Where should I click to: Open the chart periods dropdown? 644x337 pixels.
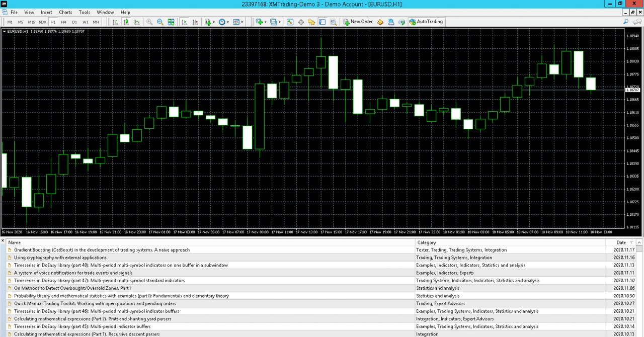tap(222, 22)
